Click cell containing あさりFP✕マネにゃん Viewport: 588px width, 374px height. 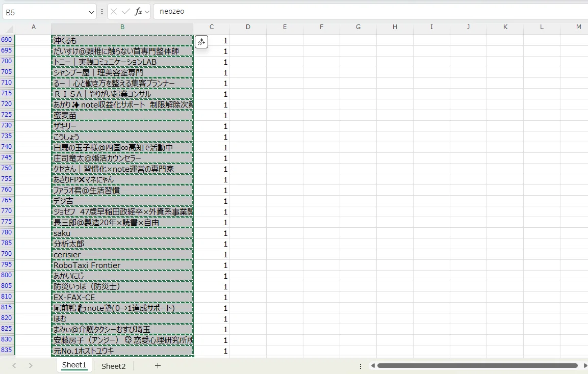[x=122, y=179]
